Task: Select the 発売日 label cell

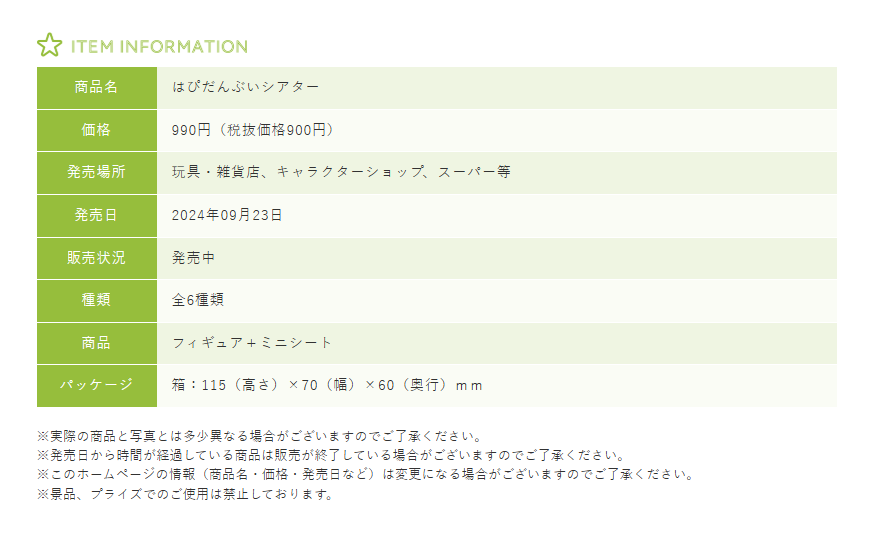Action: tap(97, 215)
